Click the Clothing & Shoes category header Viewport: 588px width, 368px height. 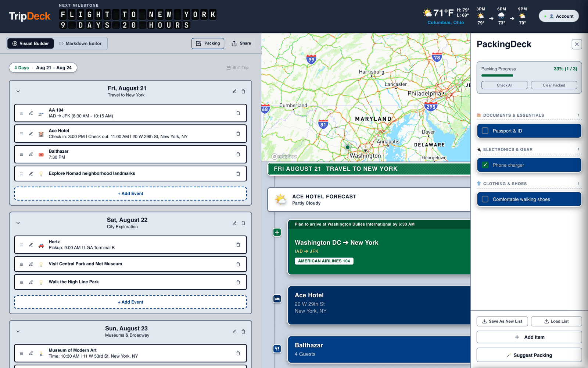(x=529, y=184)
